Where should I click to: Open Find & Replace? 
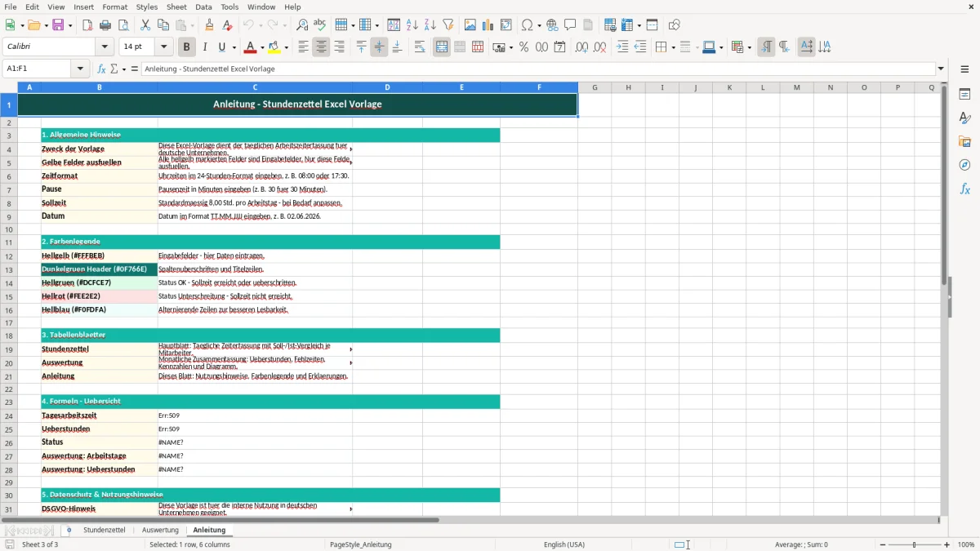(302, 25)
